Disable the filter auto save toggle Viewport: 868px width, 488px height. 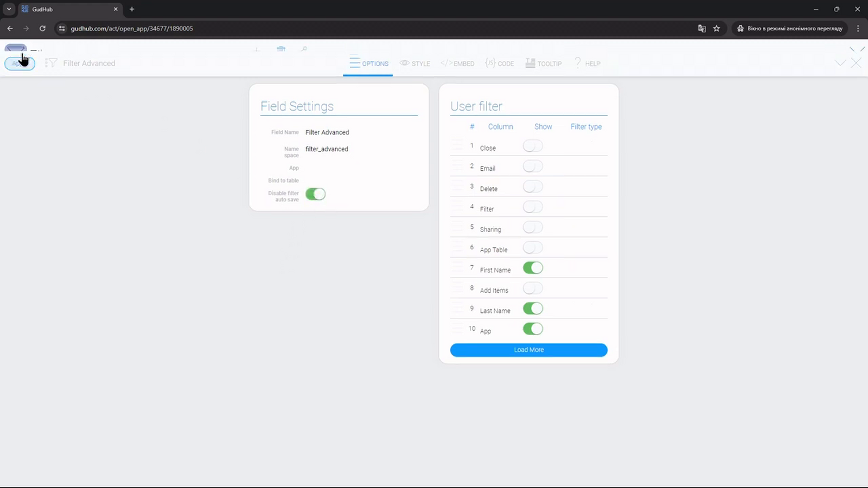click(x=315, y=194)
